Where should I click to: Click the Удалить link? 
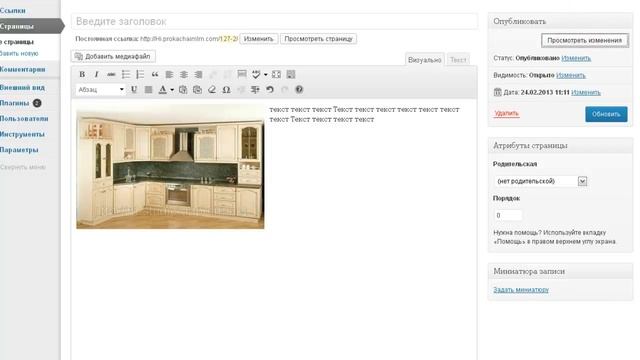tap(506, 113)
